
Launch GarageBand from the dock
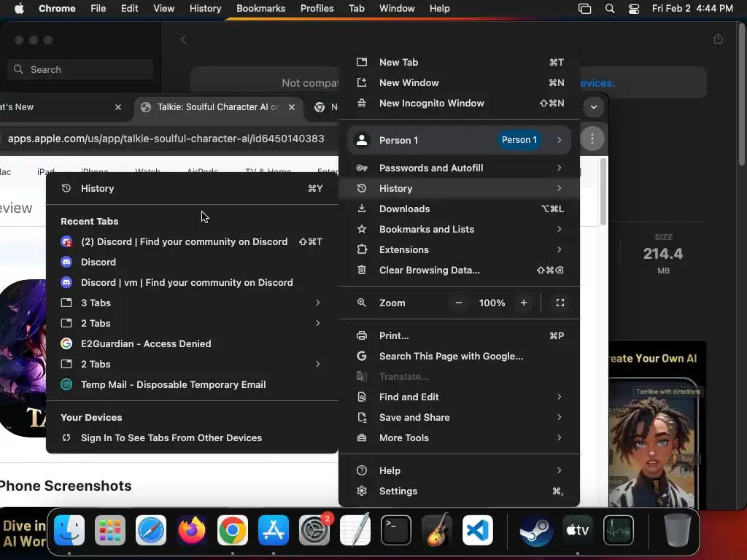(437, 530)
